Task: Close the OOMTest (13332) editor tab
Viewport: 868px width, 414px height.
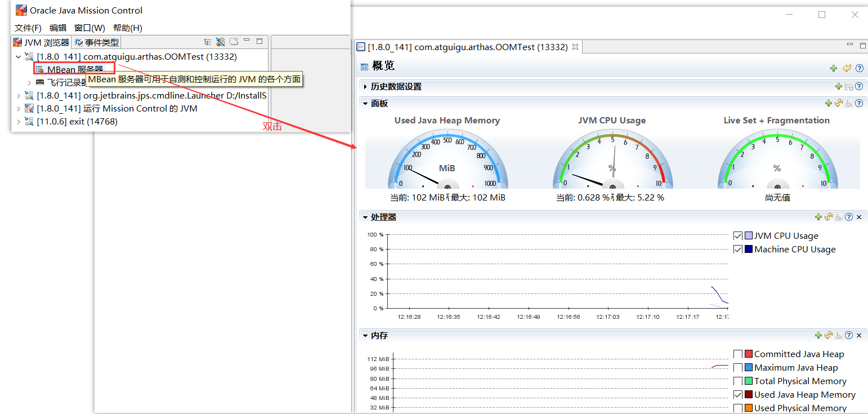Action: click(575, 47)
